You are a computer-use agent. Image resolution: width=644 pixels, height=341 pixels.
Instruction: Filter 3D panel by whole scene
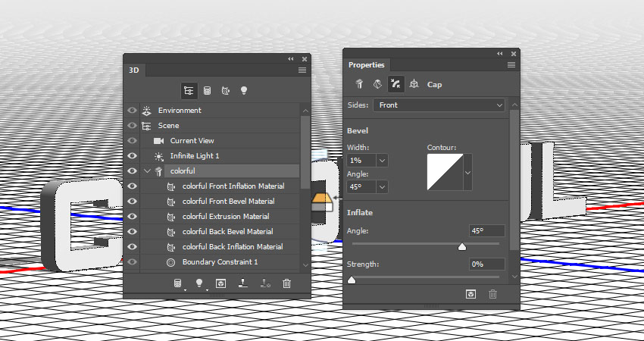[188, 89]
